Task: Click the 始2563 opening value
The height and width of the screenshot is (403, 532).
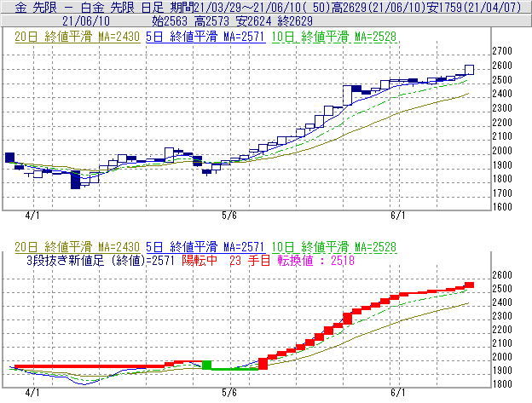Action: coord(170,21)
